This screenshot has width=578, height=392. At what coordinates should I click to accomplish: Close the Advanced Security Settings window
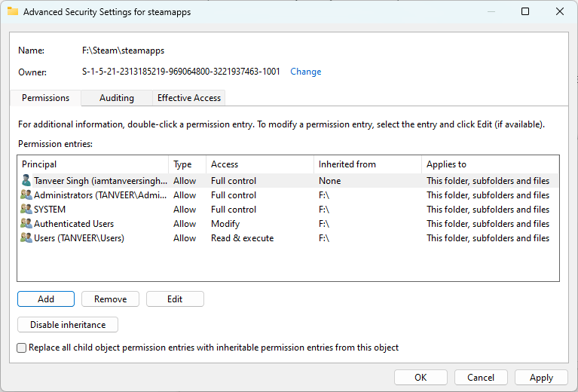point(560,11)
